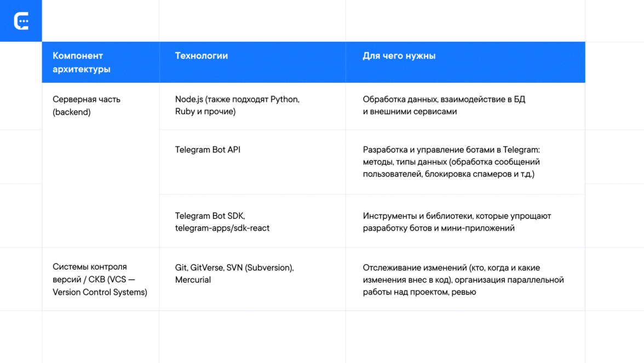The height and width of the screenshot is (363, 644).
Task: Click the "Version Control Systems)" text line
Action: tap(100, 292)
